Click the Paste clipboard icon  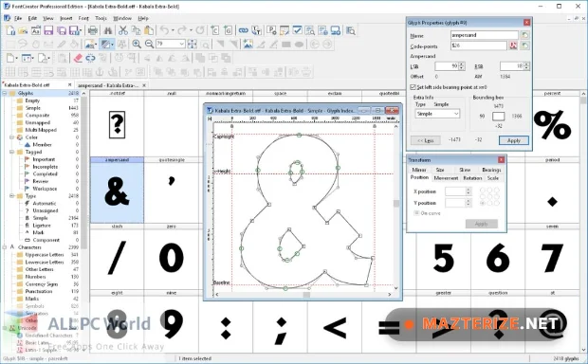point(149,30)
